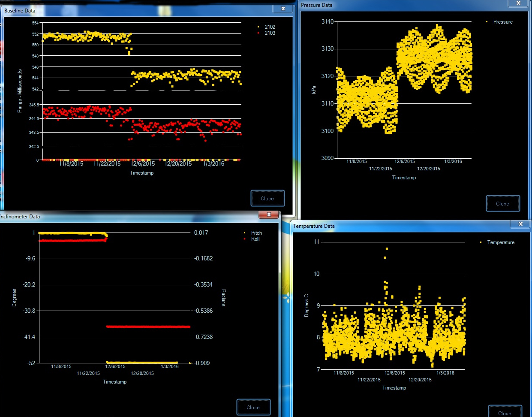
Task: Select the Temperature legend label
Action: [500, 242]
